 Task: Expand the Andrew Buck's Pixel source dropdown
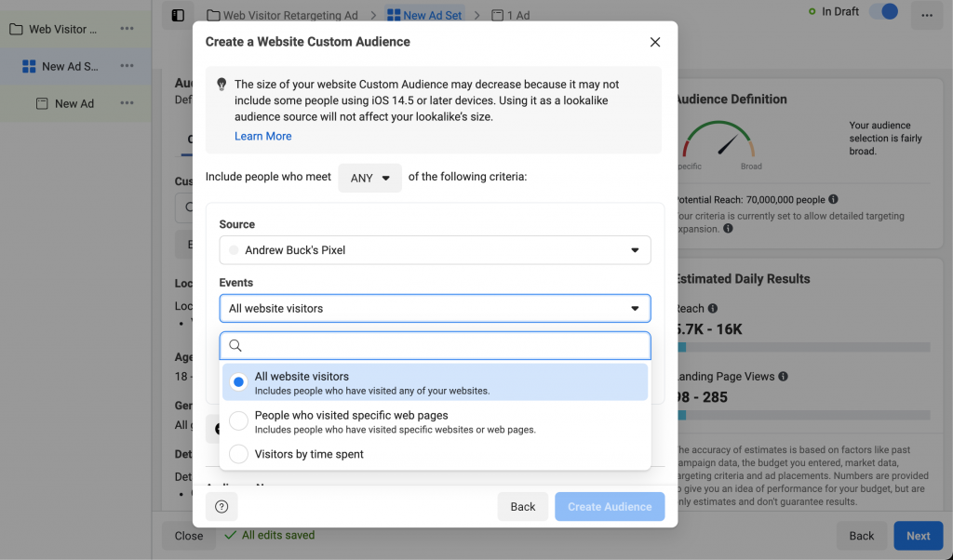click(435, 250)
